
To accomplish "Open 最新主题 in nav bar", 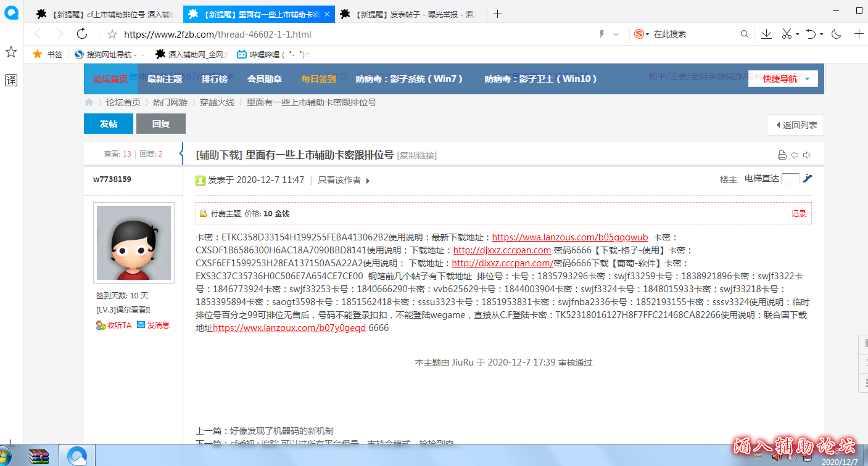I will point(165,79).
